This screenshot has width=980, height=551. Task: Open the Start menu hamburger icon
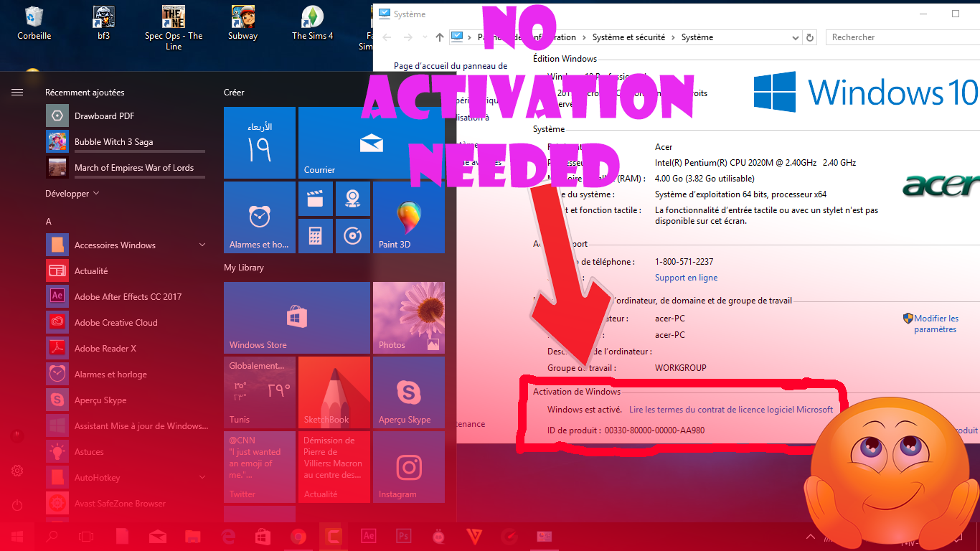tap(16, 92)
